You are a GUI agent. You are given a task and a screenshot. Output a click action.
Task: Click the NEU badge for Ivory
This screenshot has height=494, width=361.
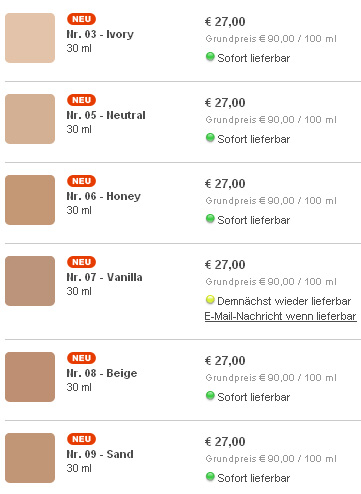(81, 19)
